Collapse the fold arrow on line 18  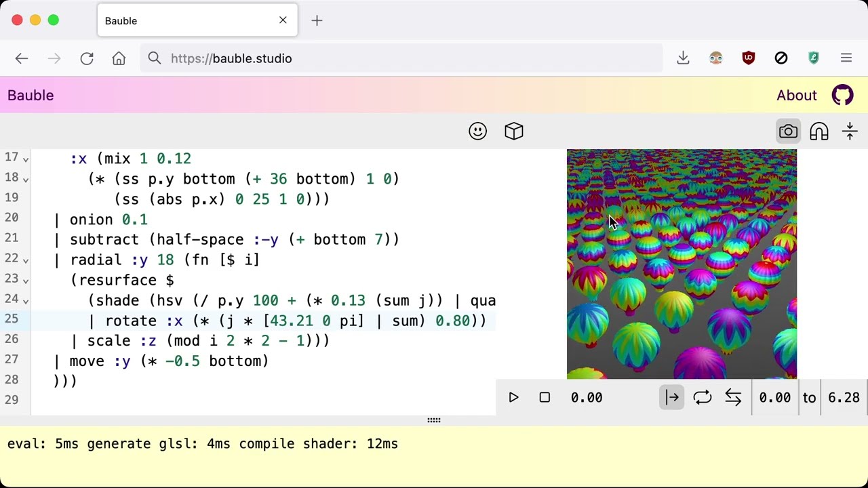coord(26,180)
